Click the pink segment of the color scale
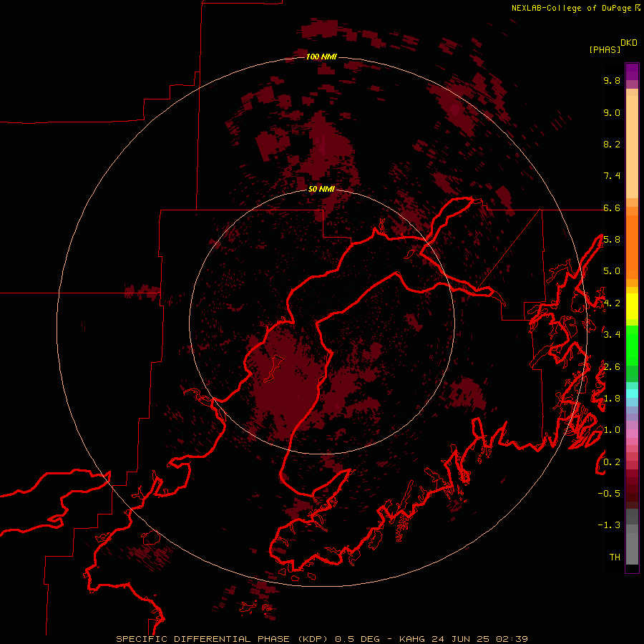The image size is (644, 644). 632,434
